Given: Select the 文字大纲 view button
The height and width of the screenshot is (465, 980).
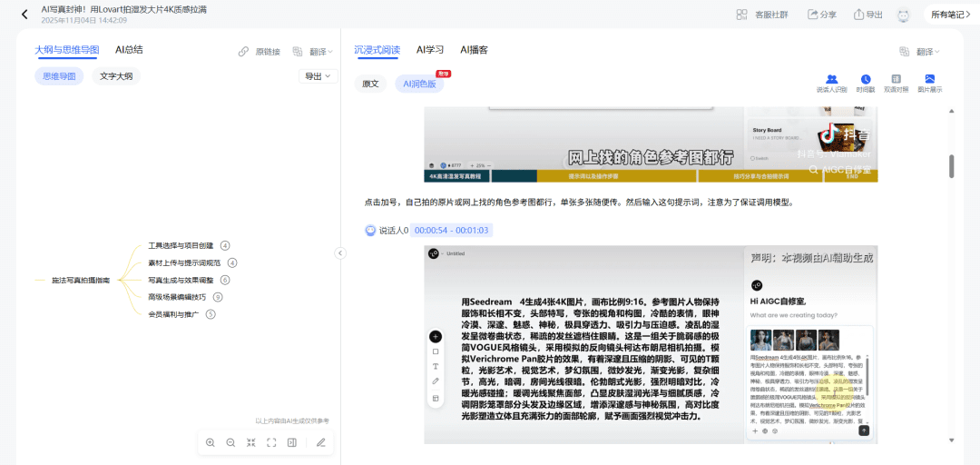Looking at the screenshot, I should 116,76.
